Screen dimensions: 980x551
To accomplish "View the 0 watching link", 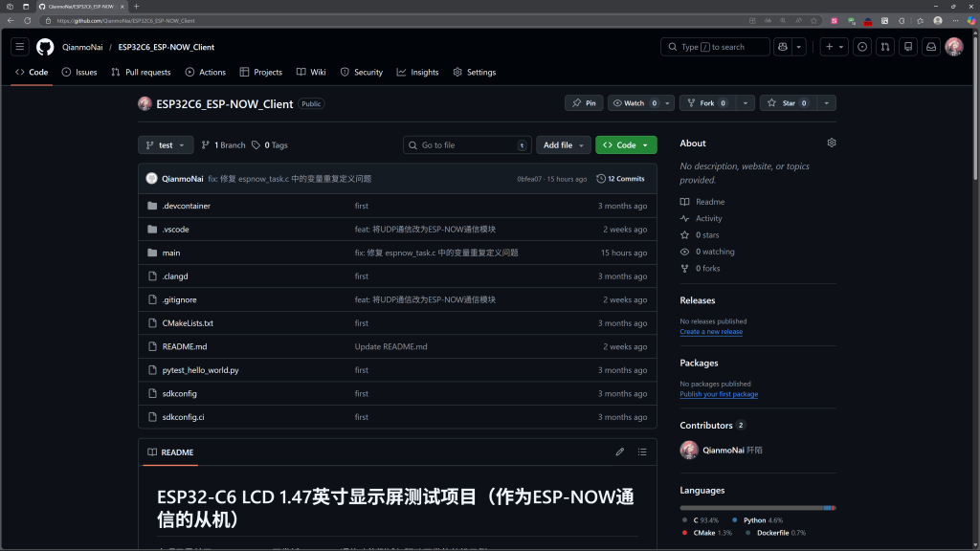I will [707, 252].
